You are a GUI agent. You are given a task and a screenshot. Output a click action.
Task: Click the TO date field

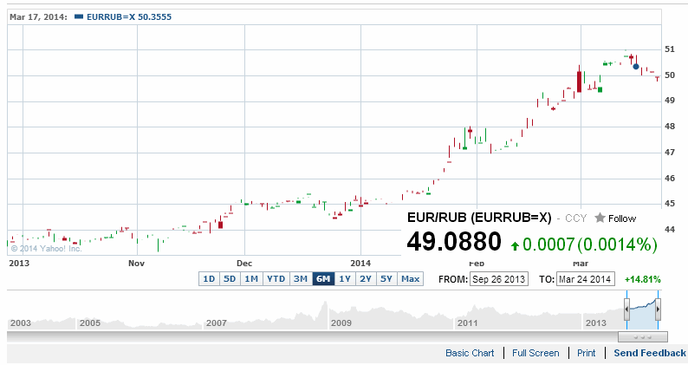point(585,279)
